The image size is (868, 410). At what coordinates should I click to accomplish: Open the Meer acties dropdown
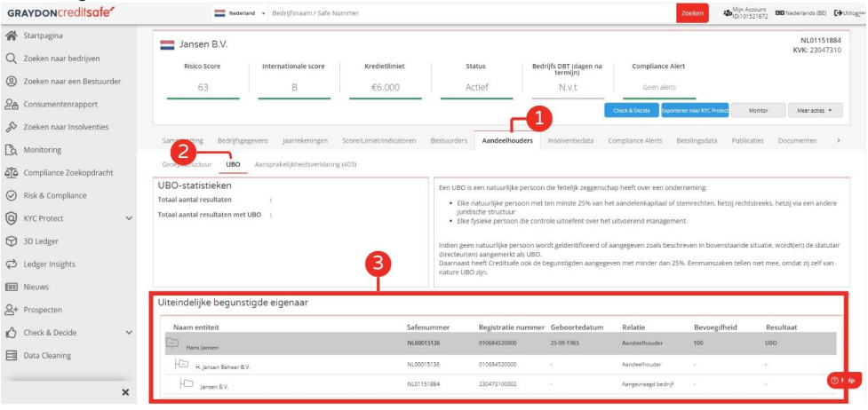(x=815, y=110)
